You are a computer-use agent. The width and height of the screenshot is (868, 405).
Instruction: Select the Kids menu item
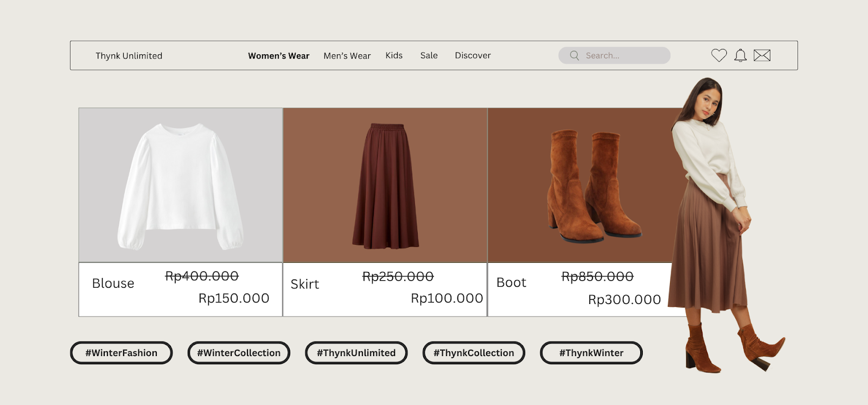point(394,55)
